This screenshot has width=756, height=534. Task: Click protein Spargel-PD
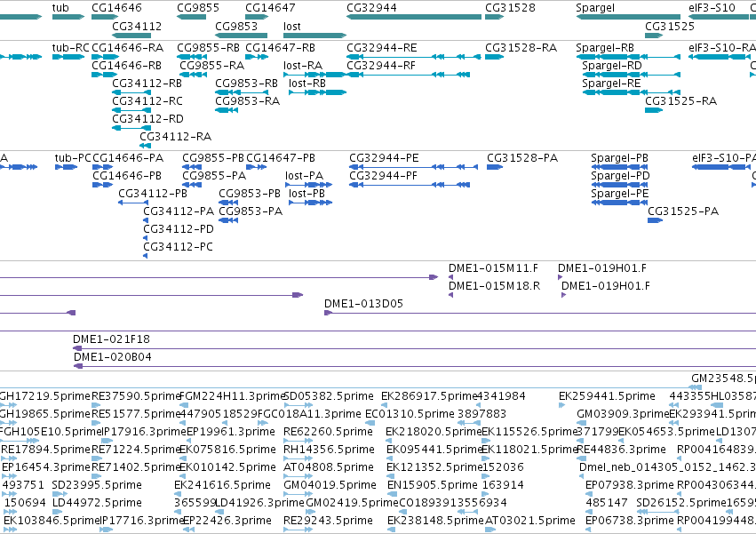click(x=620, y=176)
